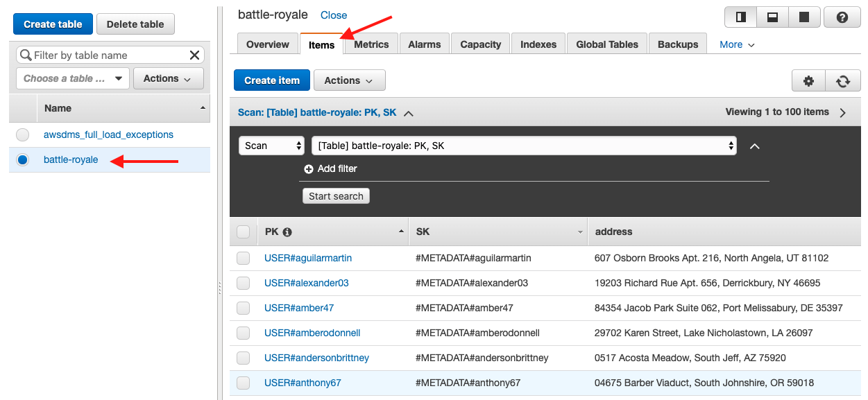Sort tables by Name column arrow

(203, 108)
